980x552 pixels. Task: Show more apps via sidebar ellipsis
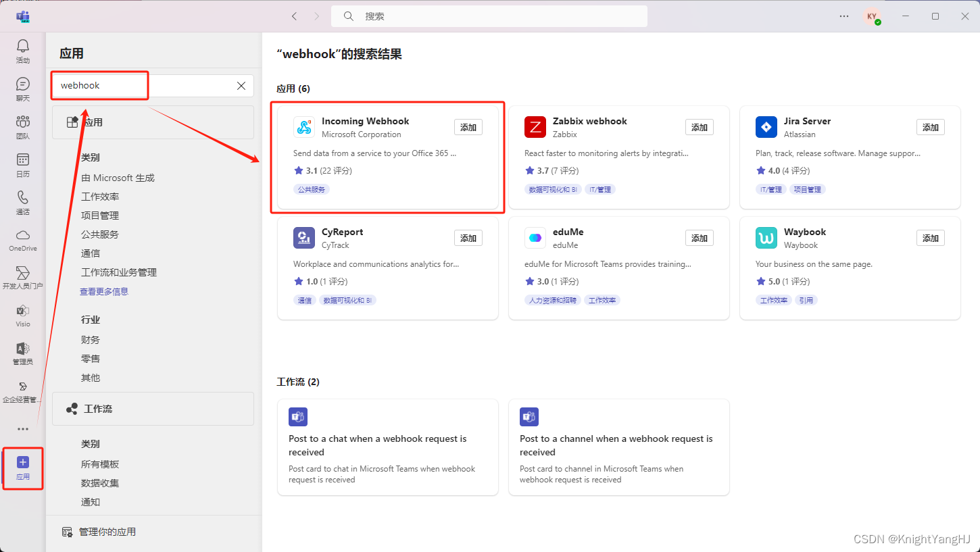[x=23, y=429]
